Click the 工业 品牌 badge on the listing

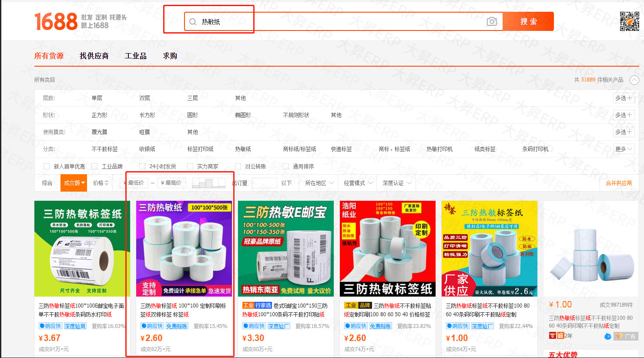358,306
